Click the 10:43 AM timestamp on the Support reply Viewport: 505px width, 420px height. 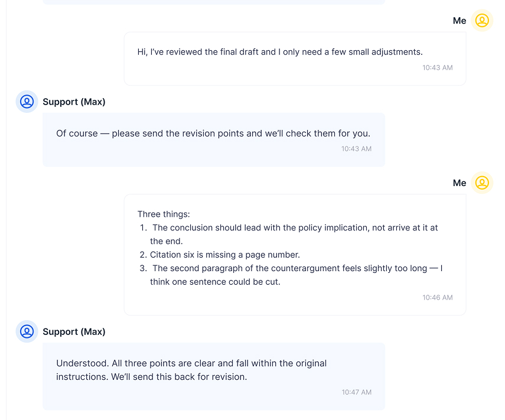coord(356,149)
